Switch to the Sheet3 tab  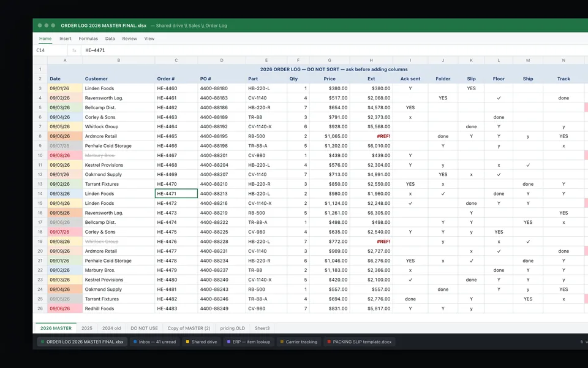[262, 328]
